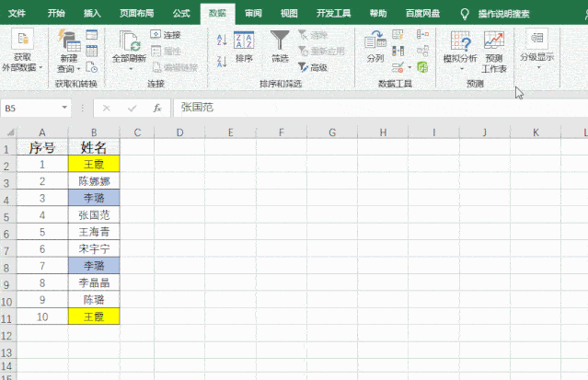The width and height of the screenshot is (588, 380).
Task: Select the yellow 王霞 cell in row 11
Action: [94, 317]
